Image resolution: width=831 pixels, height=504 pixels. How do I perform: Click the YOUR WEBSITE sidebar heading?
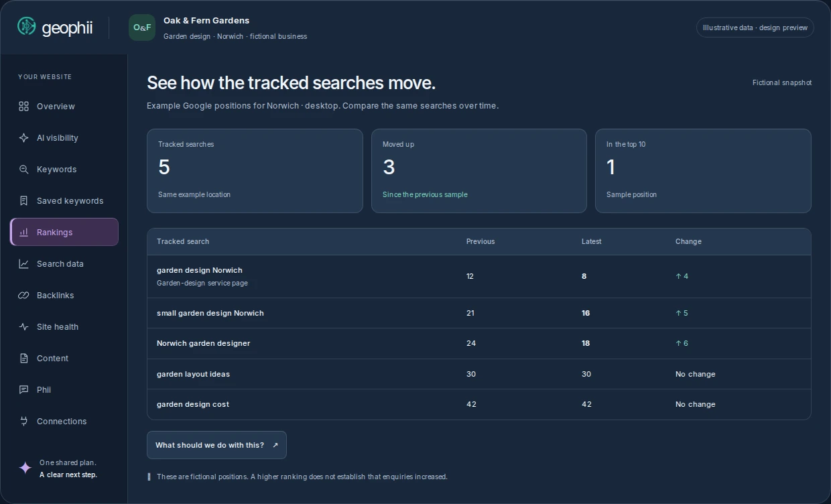pos(45,77)
